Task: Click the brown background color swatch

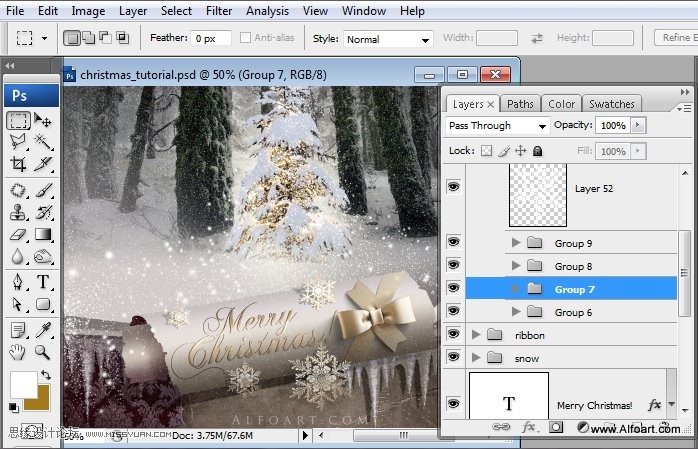Action: point(37,398)
